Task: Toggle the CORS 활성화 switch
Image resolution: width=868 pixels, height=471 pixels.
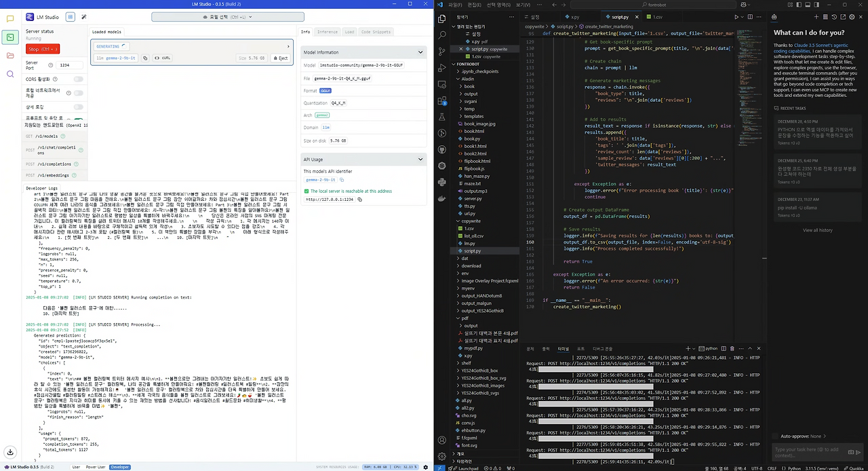Action: click(x=79, y=79)
